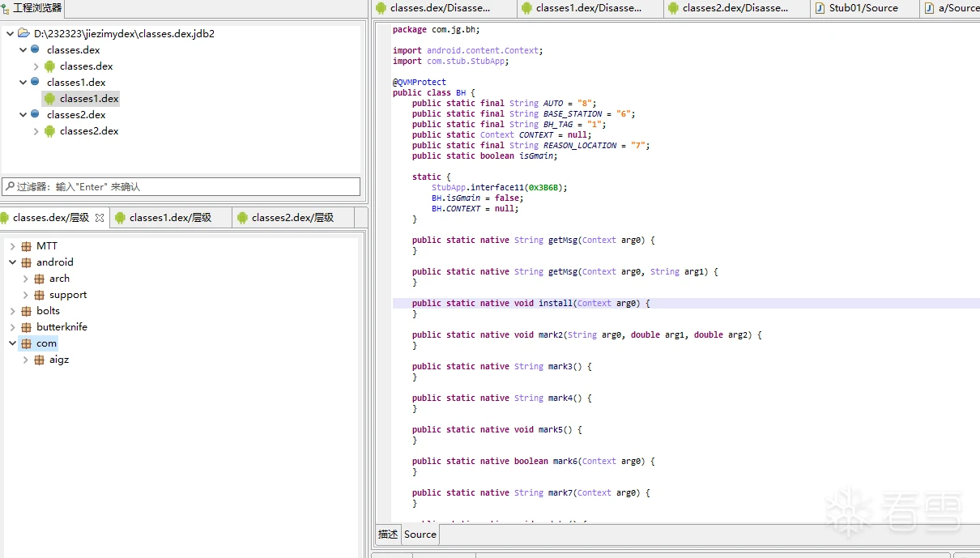Image resolution: width=980 pixels, height=558 pixels.
Task: Expand the support package under android
Action: pos(26,295)
